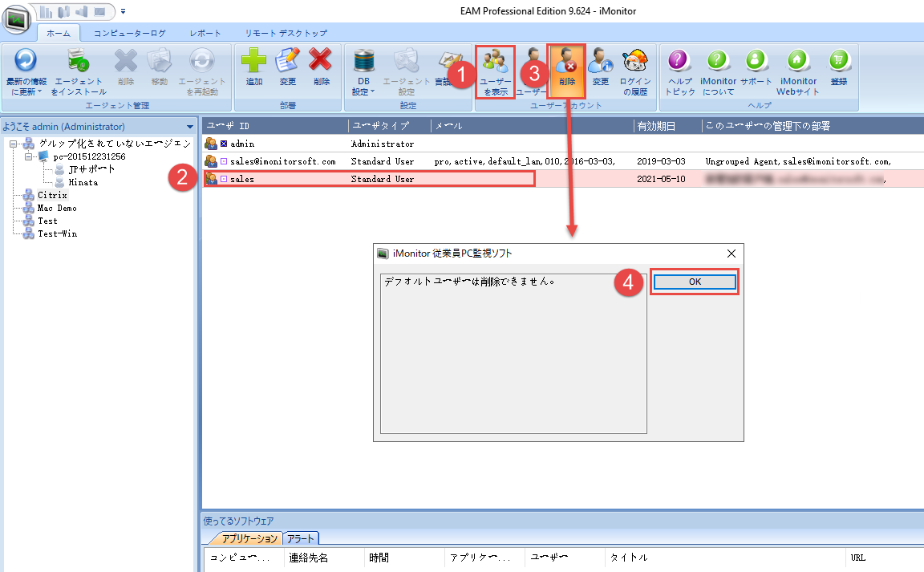The height and width of the screenshot is (572, 924).
Task: Select the アラート bottom tab
Action: [301, 538]
